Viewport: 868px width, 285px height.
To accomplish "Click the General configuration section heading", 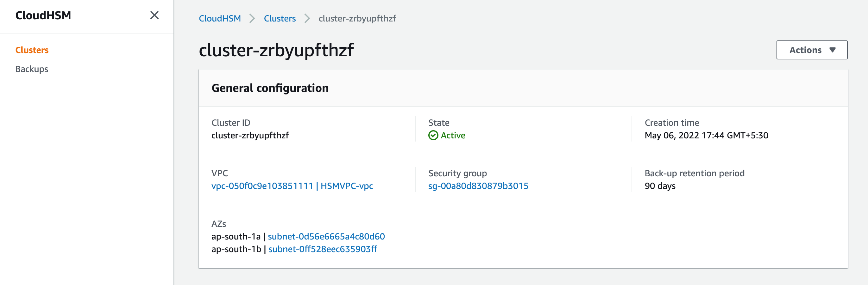I will pyautogui.click(x=270, y=88).
